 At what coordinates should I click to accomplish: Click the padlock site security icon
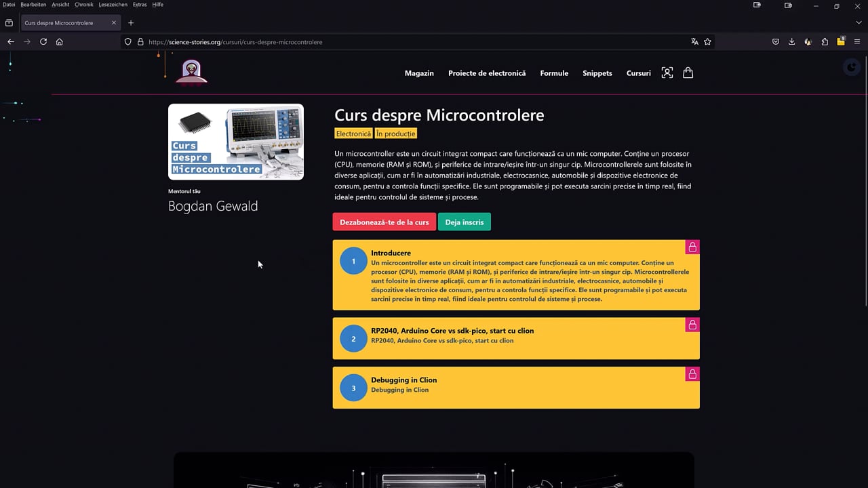pos(140,41)
